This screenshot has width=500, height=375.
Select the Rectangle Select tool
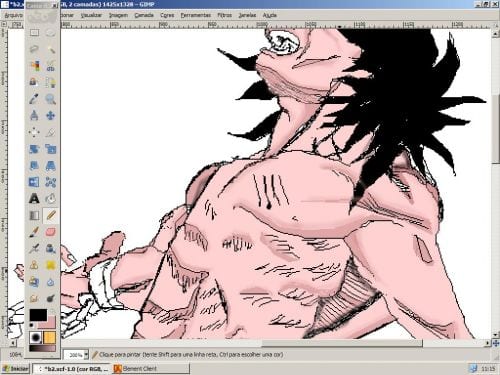pos(34,33)
